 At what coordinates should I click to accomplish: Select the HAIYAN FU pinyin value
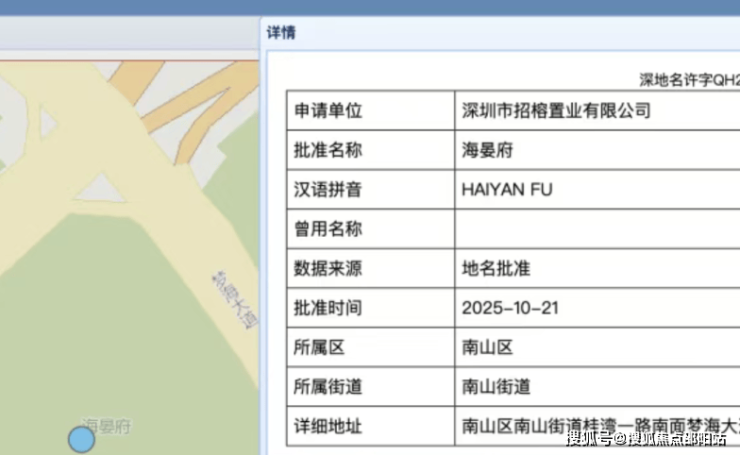click(x=507, y=189)
